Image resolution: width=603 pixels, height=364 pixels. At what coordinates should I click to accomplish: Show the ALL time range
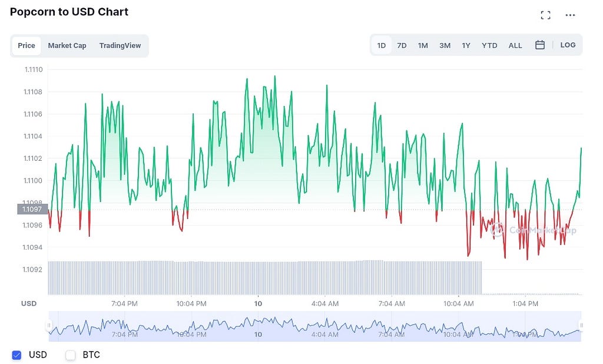(515, 45)
